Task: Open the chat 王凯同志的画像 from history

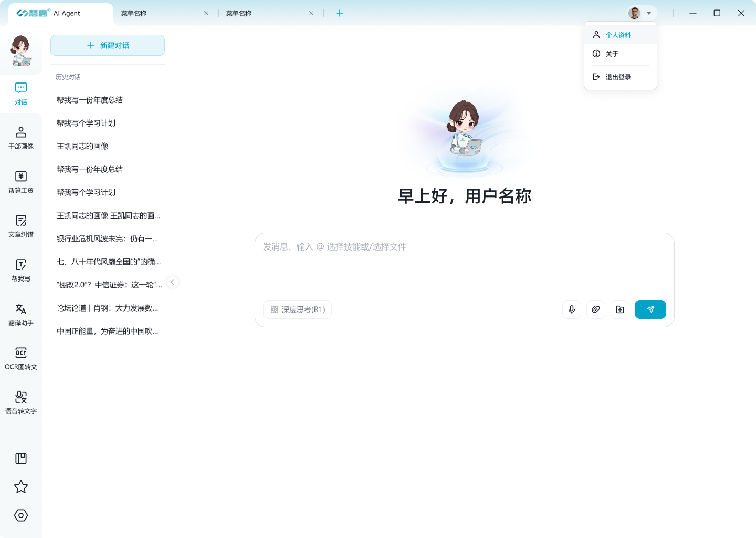Action: (x=82, y=146)
